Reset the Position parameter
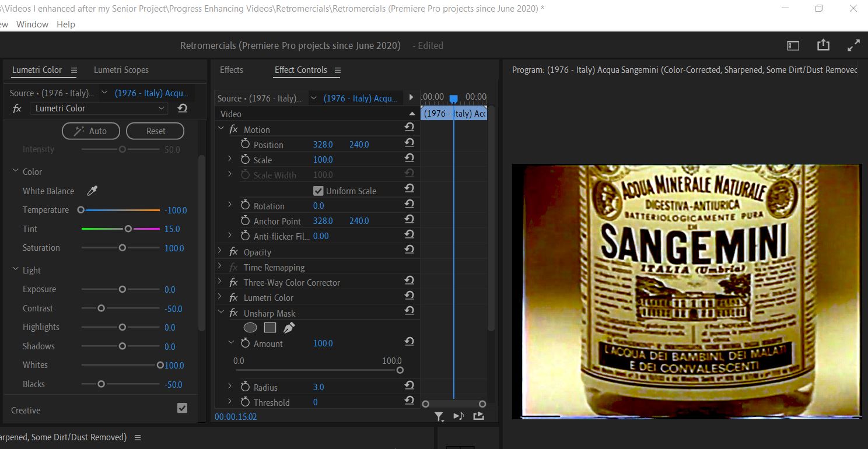 coord(409,142)
